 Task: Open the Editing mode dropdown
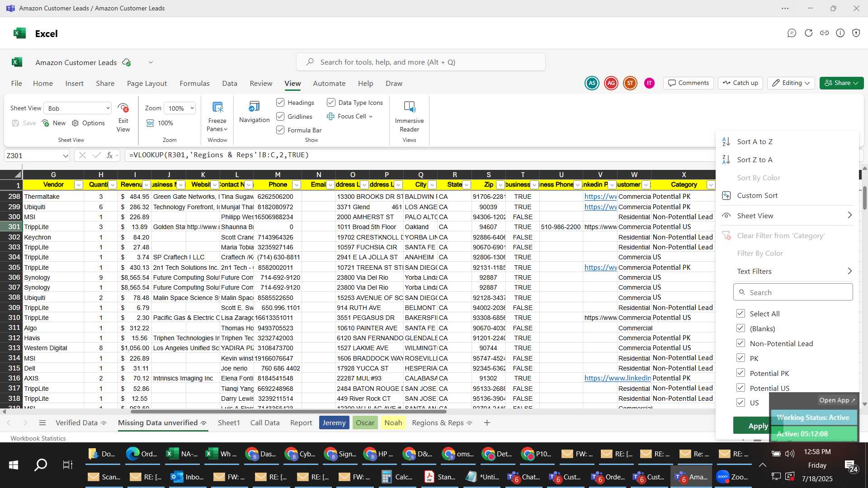click(x=791, y=83)
